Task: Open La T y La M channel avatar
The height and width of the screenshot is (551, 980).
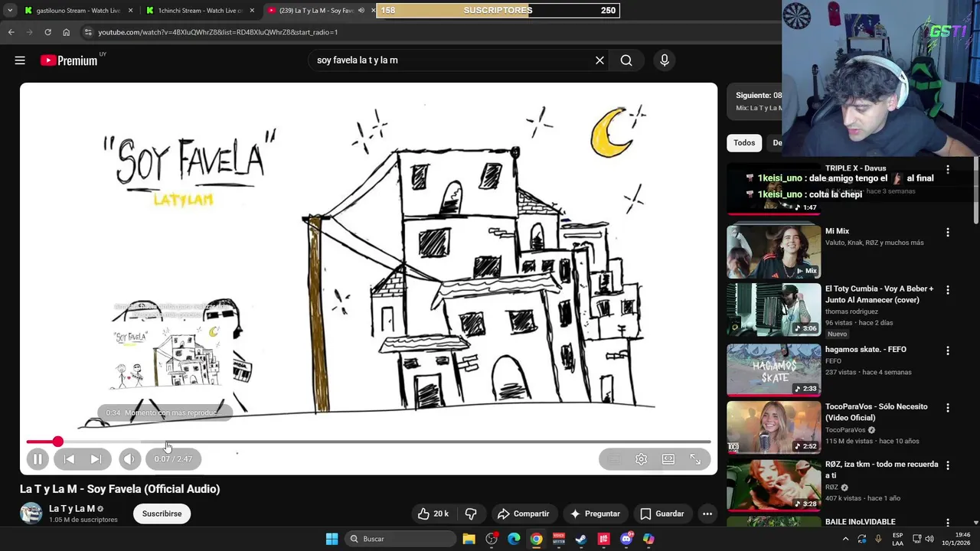Action: pos(31,514)
